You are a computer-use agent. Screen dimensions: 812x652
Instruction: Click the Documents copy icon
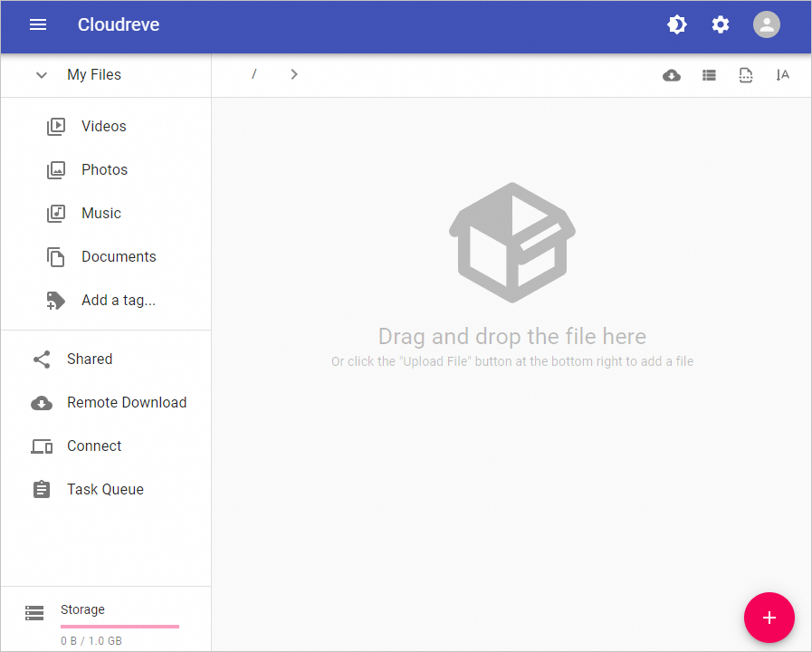click(56, 257)
